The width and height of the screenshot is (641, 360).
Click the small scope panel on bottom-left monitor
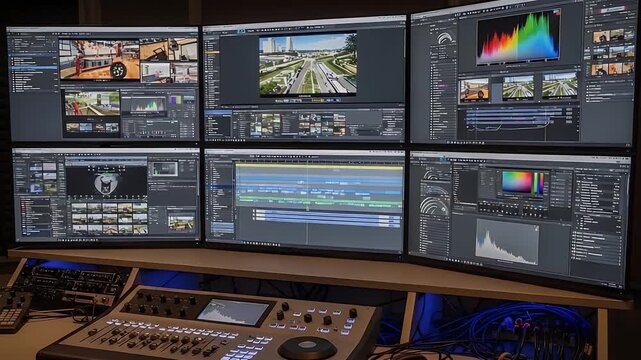(x=165, y=169)
